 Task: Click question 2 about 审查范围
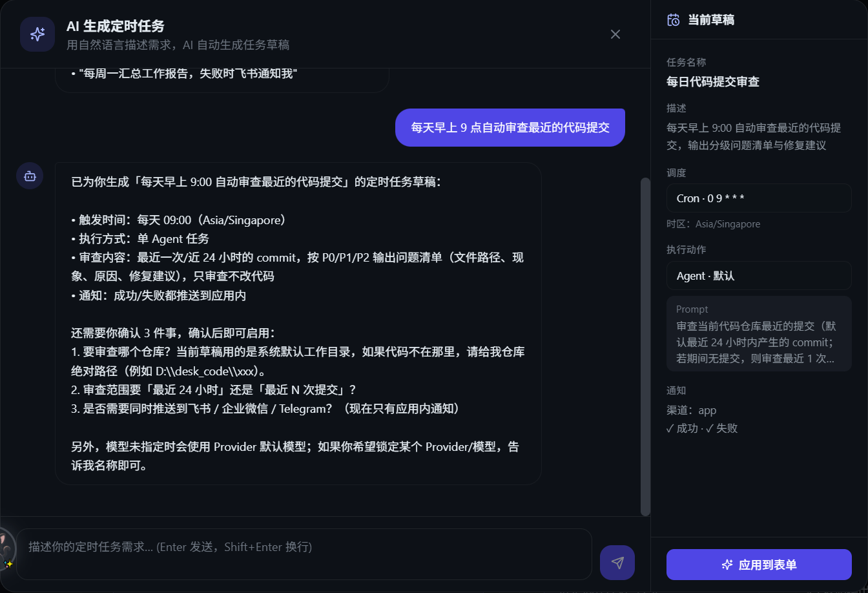pos(214,390)
